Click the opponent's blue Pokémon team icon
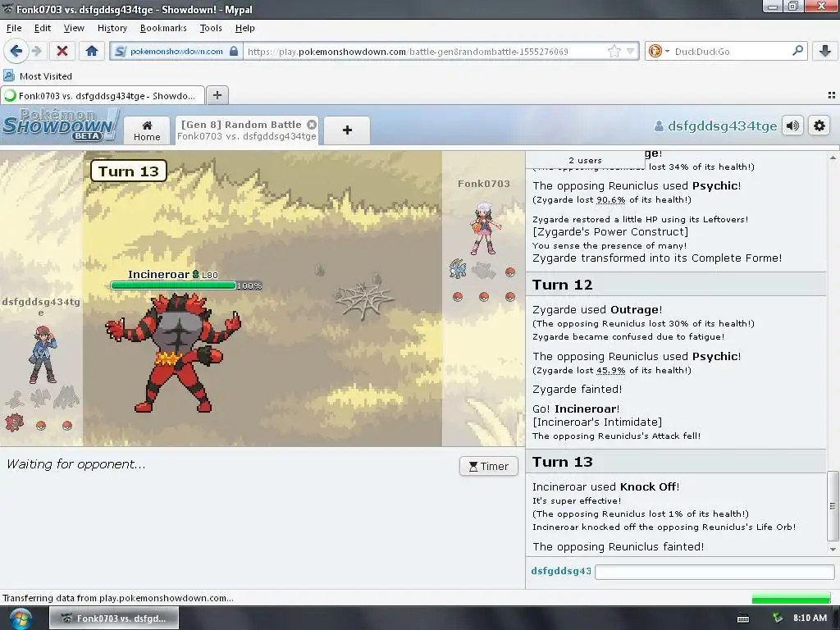This screenshot has height=630, width=840. [458, 269]
